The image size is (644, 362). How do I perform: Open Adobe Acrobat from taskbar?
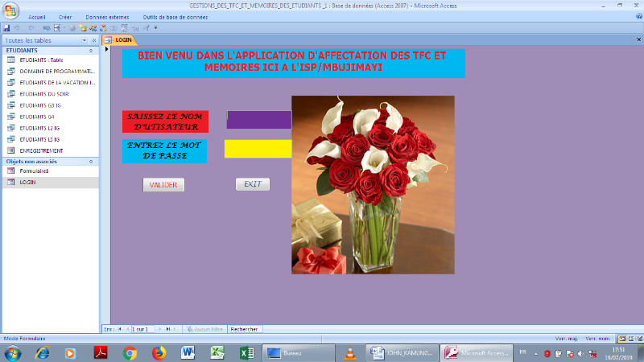(x=101, y=353)
